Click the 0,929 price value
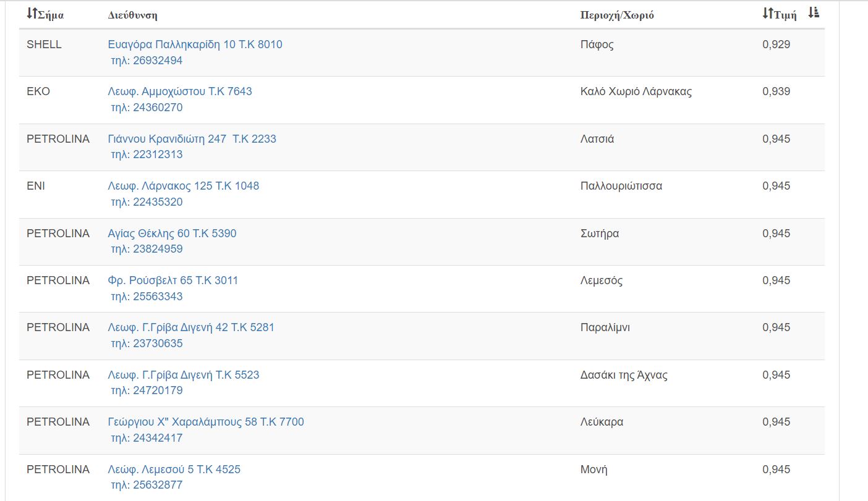 (777, 44)
